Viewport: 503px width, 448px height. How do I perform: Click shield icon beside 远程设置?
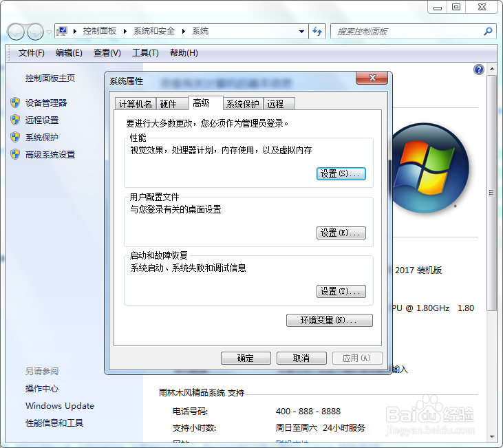coord(15,120)
